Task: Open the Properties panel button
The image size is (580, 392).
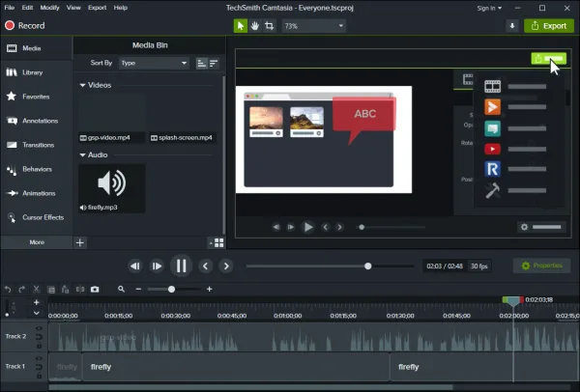Action: click(541, 266)
